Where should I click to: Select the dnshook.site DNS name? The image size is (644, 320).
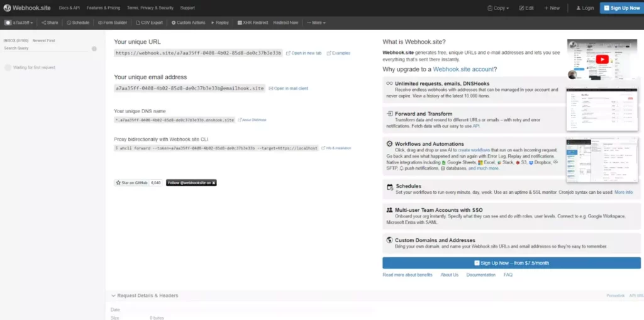point(175,120)
